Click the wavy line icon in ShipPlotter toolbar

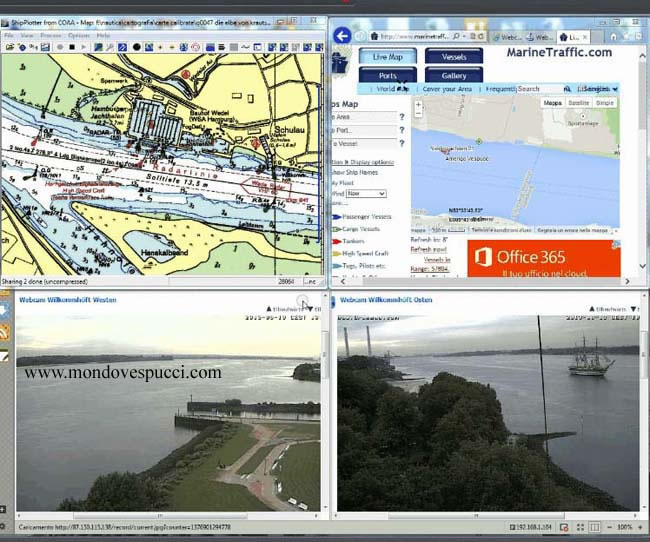click(x=245, y=47)
